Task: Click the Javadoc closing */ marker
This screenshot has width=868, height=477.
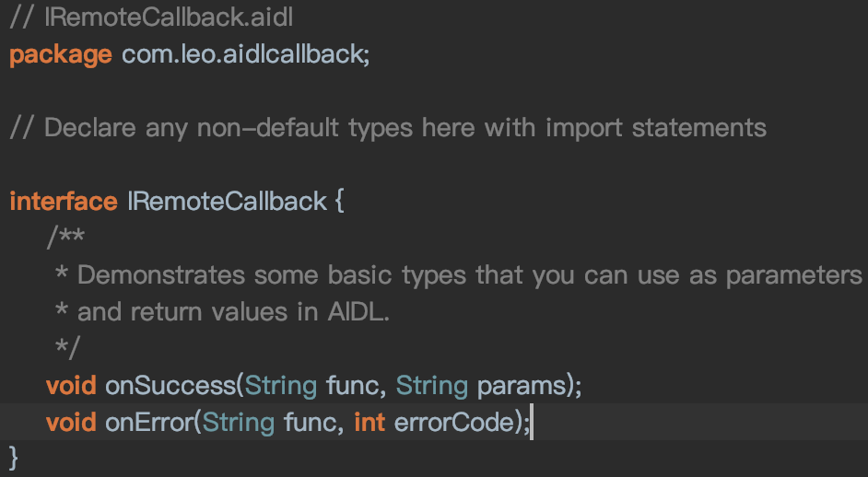Action: click(66, 348)
